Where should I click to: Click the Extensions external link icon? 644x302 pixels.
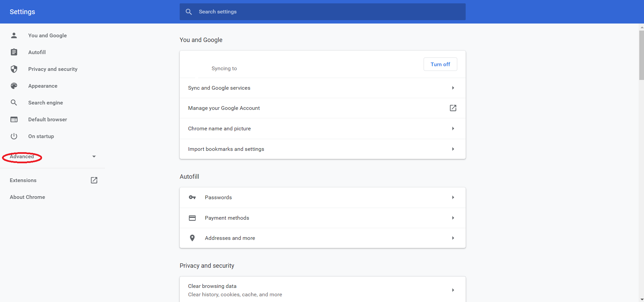[x=94, y=180]
